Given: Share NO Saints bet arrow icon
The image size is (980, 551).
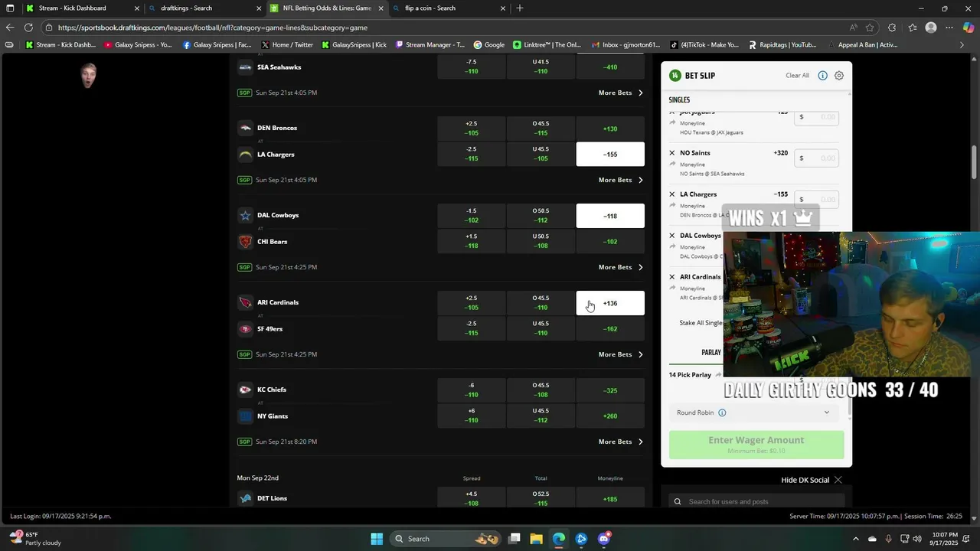Looking at the screenshot, I should coord(672,164).
